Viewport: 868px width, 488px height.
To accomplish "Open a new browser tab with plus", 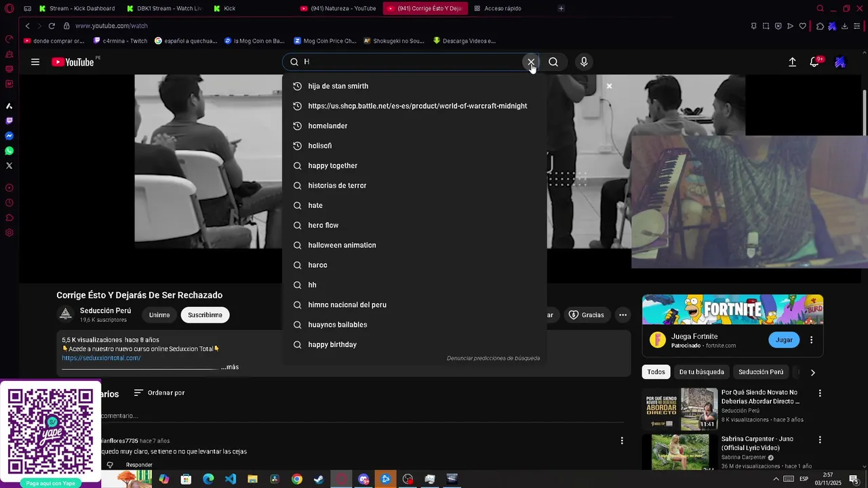I will [x=561, y=8].
